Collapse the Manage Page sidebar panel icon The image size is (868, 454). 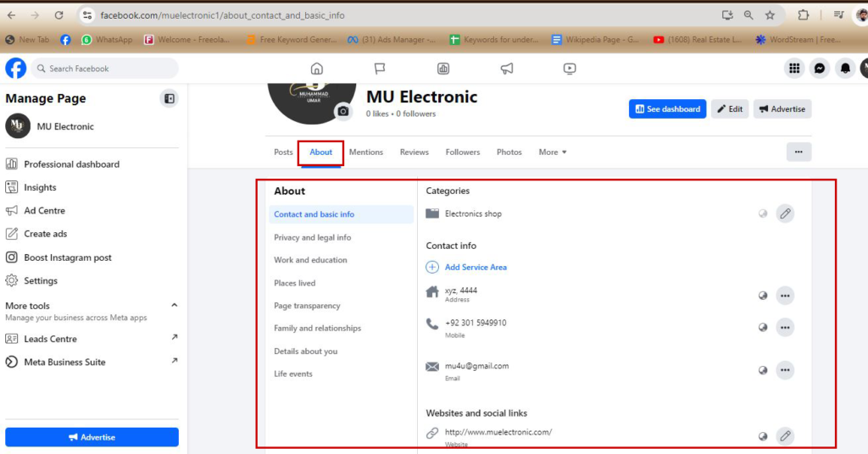pos(170,98)
